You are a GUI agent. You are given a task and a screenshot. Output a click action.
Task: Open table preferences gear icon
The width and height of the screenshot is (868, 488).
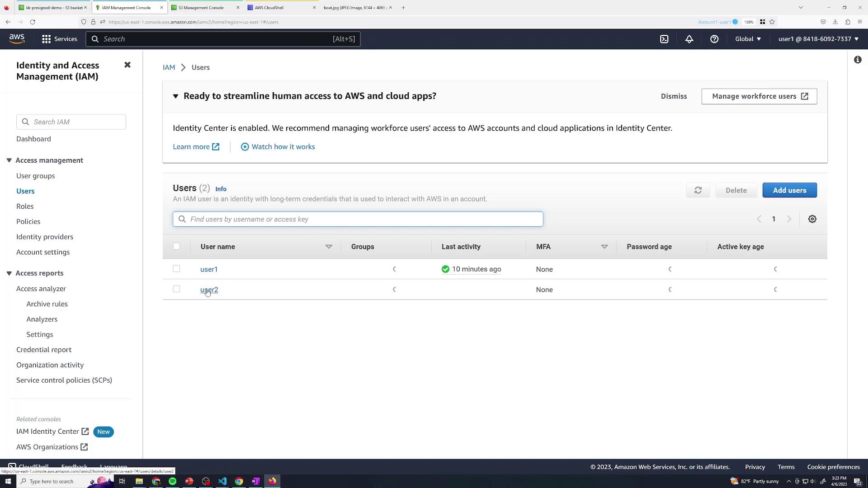pos(812,219)
